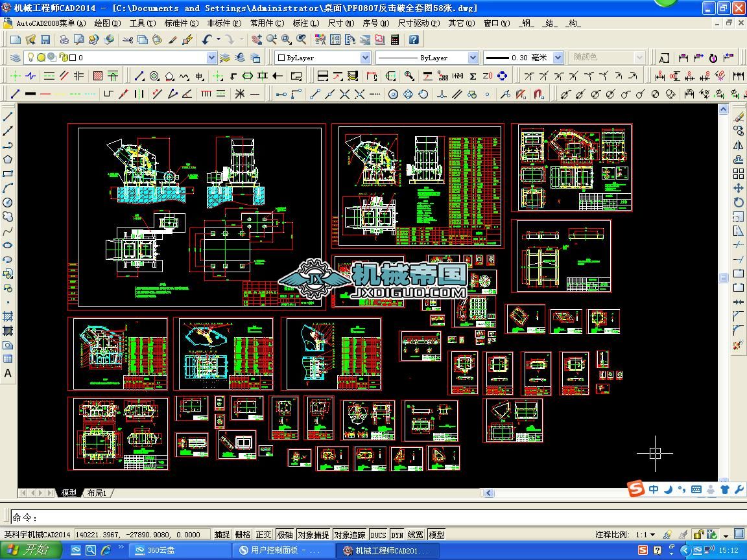Open the calculator icon

pyautogui.click(x=395, y=40)
